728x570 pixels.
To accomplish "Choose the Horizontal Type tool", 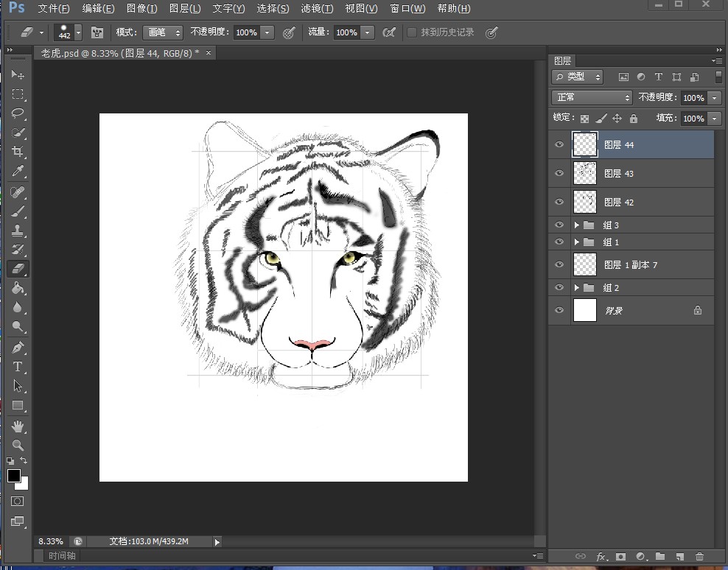I will pos(18,367).
